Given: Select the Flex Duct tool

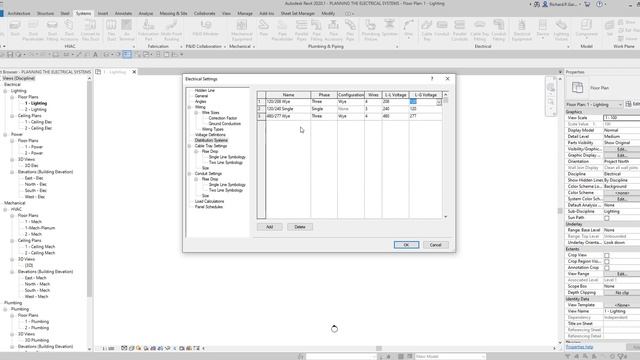Looking at the screenshot, I should point(111,29).
